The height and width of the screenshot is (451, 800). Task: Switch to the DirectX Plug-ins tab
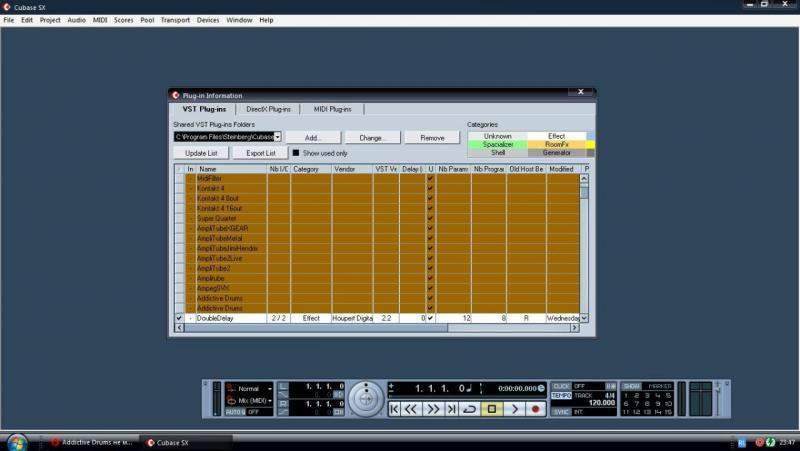click(268, 108)
